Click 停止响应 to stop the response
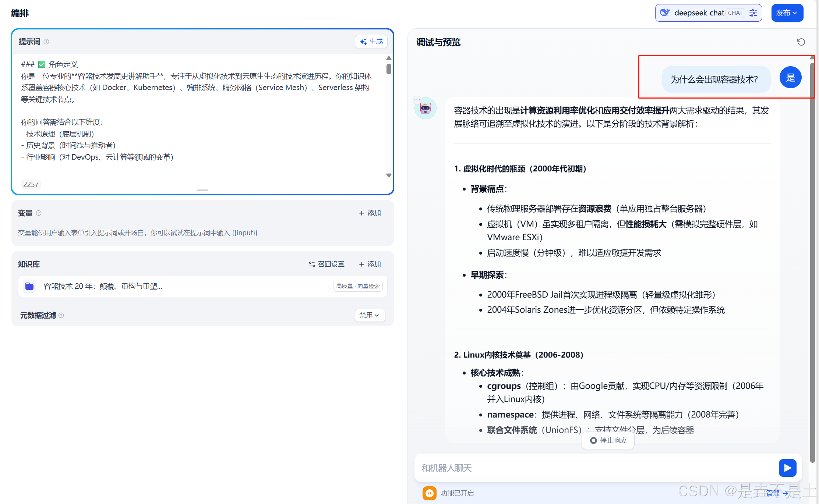The width and height of the screenshot is (819, 504). (x=608, y=440)
